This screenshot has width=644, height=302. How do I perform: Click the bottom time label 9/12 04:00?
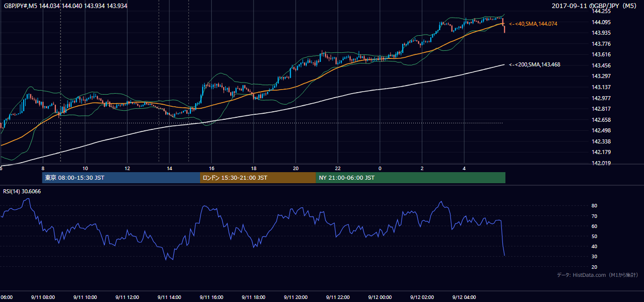(464, 297)
